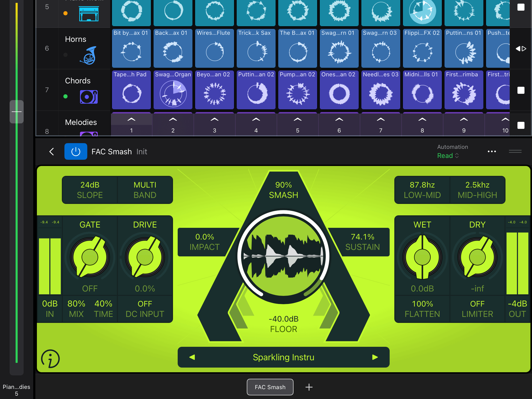Toggle the DC INPUT off setting
This screenshot has height=399, width=532.
click(145, 309)
